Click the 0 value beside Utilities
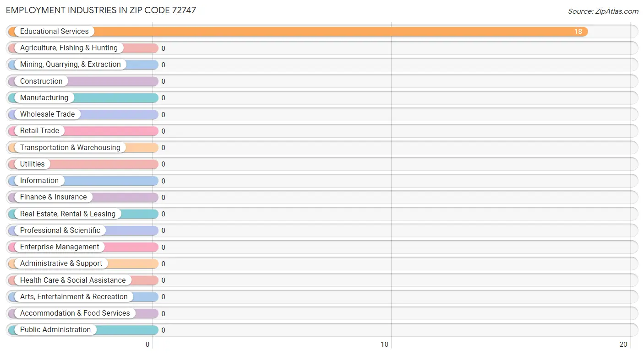Viewport: 644px width, 355px height. (x=164, y=164)
